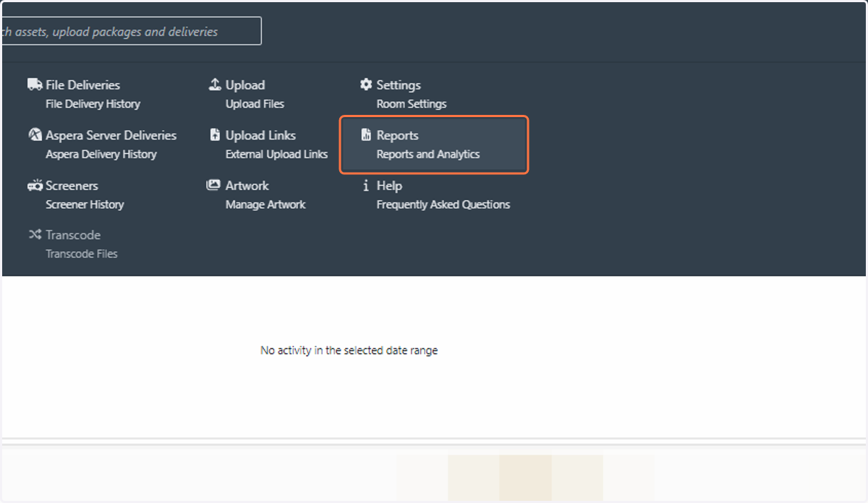Click the Transcode Files link
This screenshot has height=503, width=868.
(x=82, y=254)
